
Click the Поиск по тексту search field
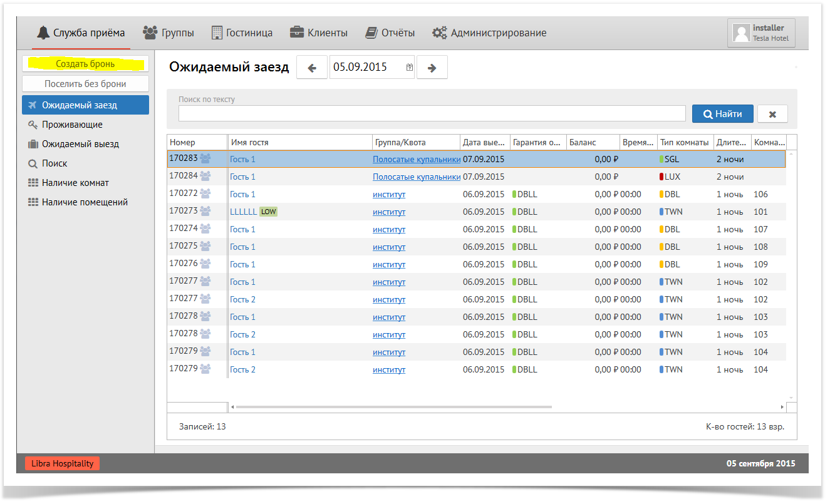pyautogui.click(x=432, y=113)
